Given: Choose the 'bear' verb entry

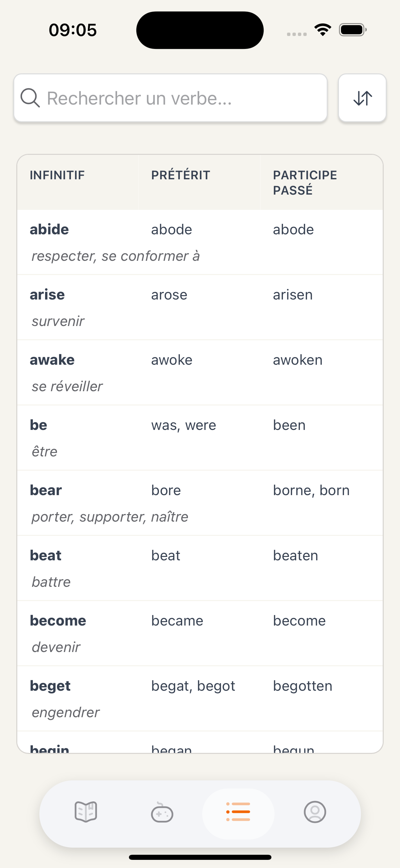Looking at the screenshot, I should click(200, 503).
